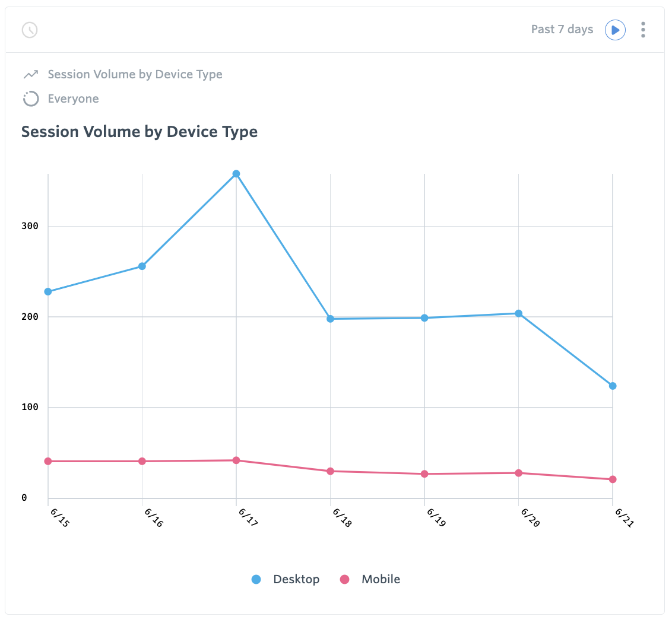
Task: Click the segment icon next to Everyone
Action: coord(30,98)
